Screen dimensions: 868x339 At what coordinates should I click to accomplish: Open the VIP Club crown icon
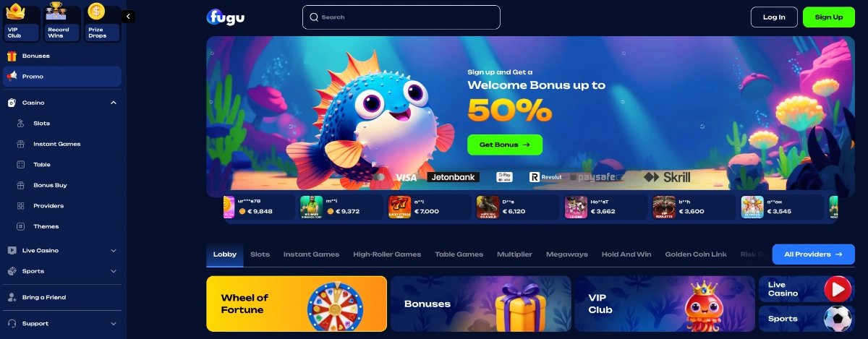click(x=15, y=12)
